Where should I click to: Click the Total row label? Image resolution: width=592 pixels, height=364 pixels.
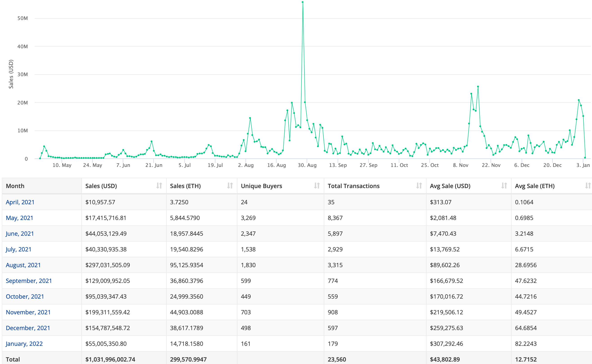[x=13, y=359]
